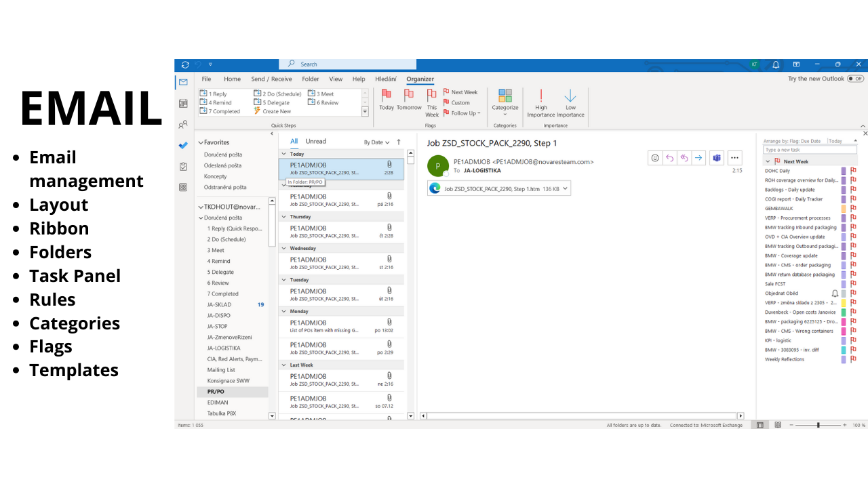Toggle flag on Objednat Oběd task
This screenshot has height=488, width=868.
click(853, 293)
